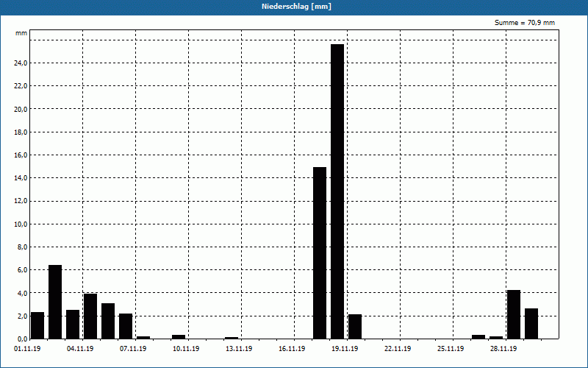This screenshot has width=588, height=368.
Task: Click the y-axis value '12,0'
Action: [x=21, y=201]
